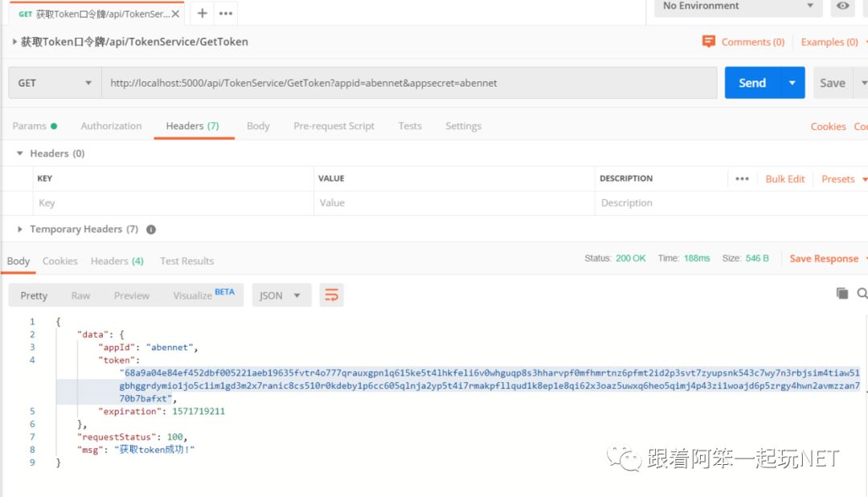Switch to the request Body tab

pos(258,126)
